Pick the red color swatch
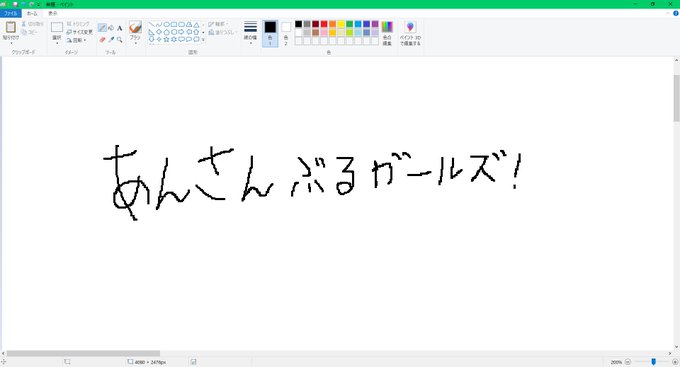The image size is (680, 367). point(324,24)
